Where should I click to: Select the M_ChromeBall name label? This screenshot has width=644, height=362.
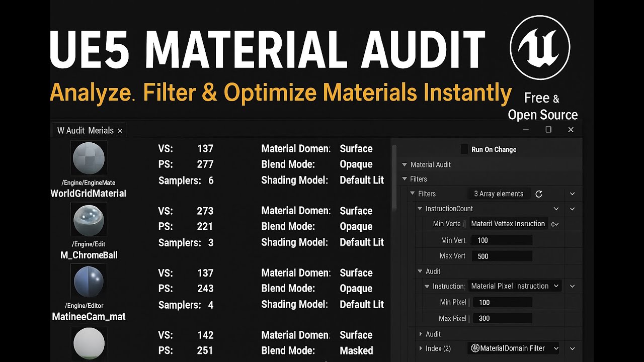[x=89, y=255]
